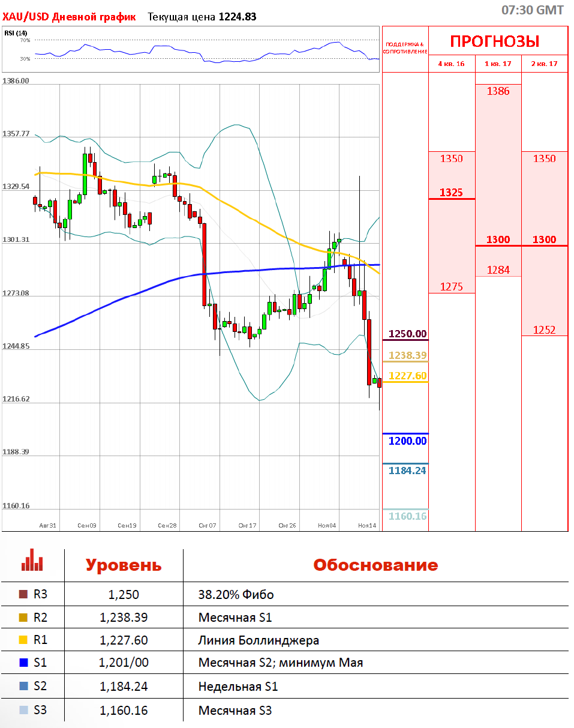Click the light blue S3 marker square
This screenshot has height=728, width=574.
pyautogui.click(x=23, y=711)
